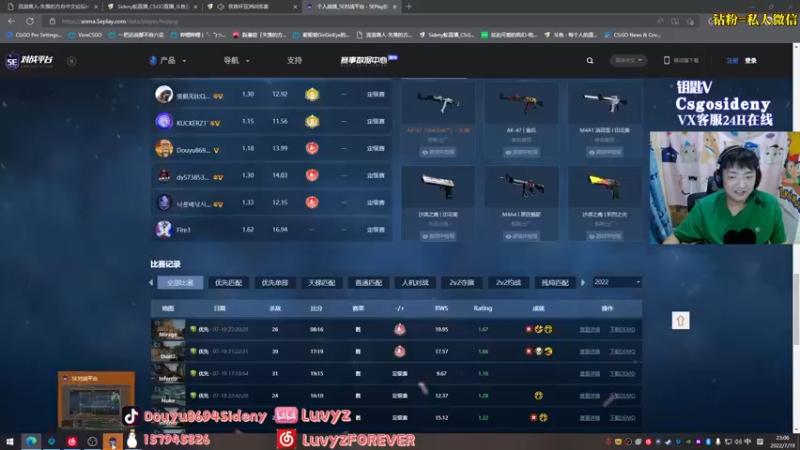This screenshot has height=450, width=800.
Task: Download DEMO for the Inferno match
Action: pyautogui.click(x=622, y=373)
